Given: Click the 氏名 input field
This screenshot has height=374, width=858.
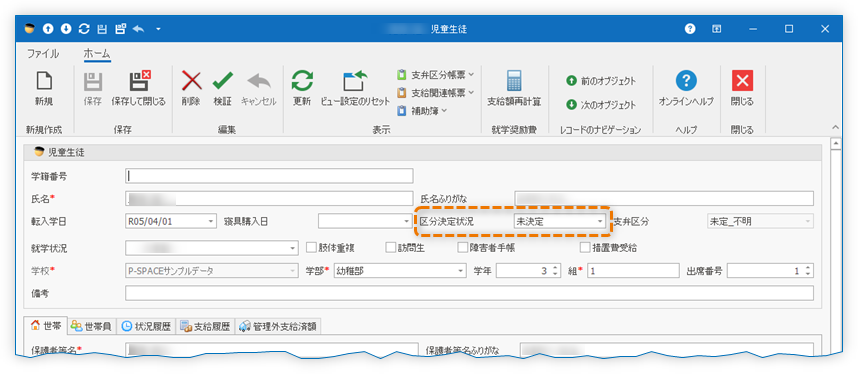Looking at the screenshot, I should pyautogui.click(x=269, y=198).
